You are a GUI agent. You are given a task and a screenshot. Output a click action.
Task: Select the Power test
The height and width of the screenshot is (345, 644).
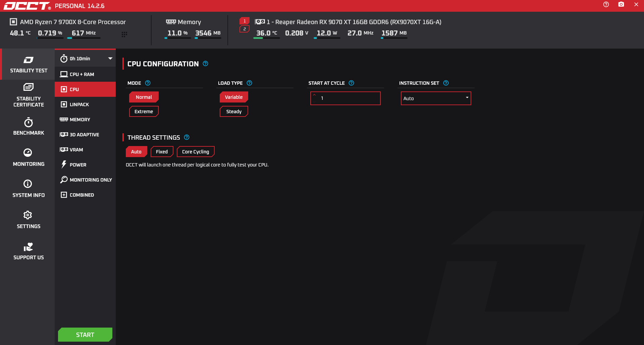coord(85,165)
